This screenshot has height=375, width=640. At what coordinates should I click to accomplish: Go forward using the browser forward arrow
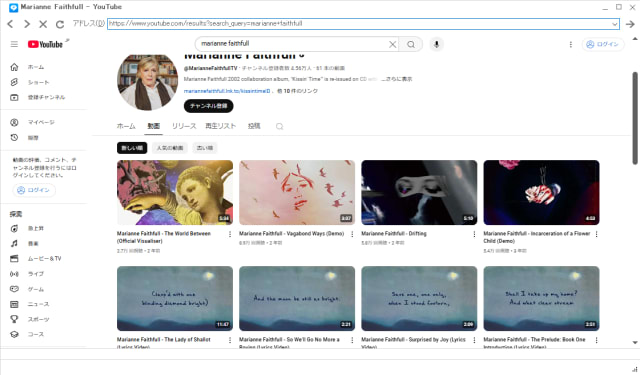27,24
